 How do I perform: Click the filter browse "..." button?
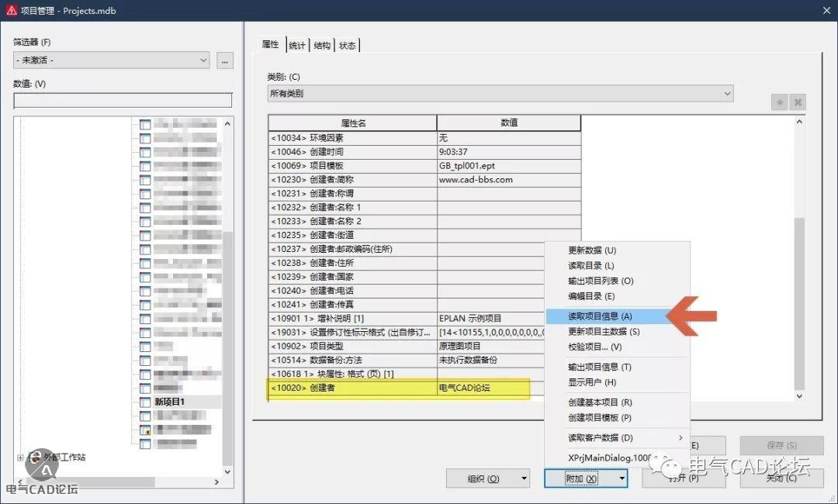click(x=225, y=60)
